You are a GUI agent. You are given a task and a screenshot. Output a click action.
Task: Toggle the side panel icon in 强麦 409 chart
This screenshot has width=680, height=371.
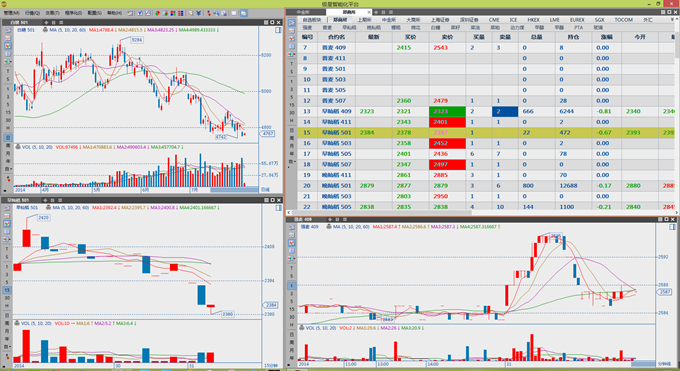[672, 227]
